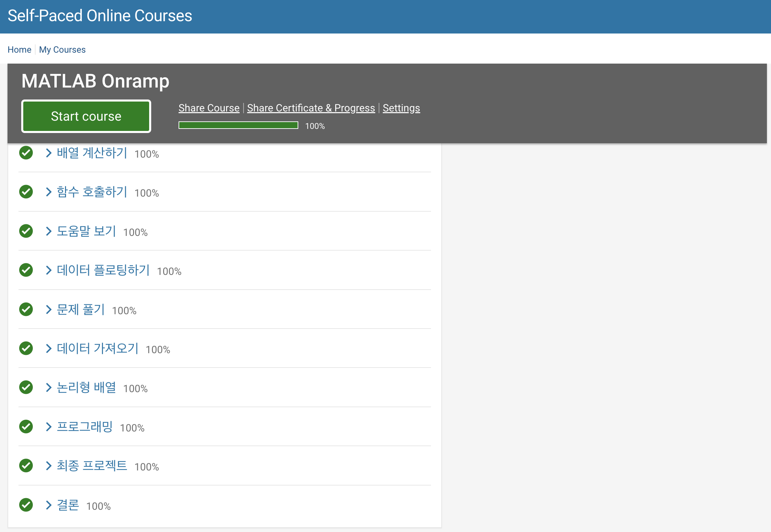Expand the 프로그래밍 chapter chevron
The width and height of the screenshot is (771, 532).
49,427
